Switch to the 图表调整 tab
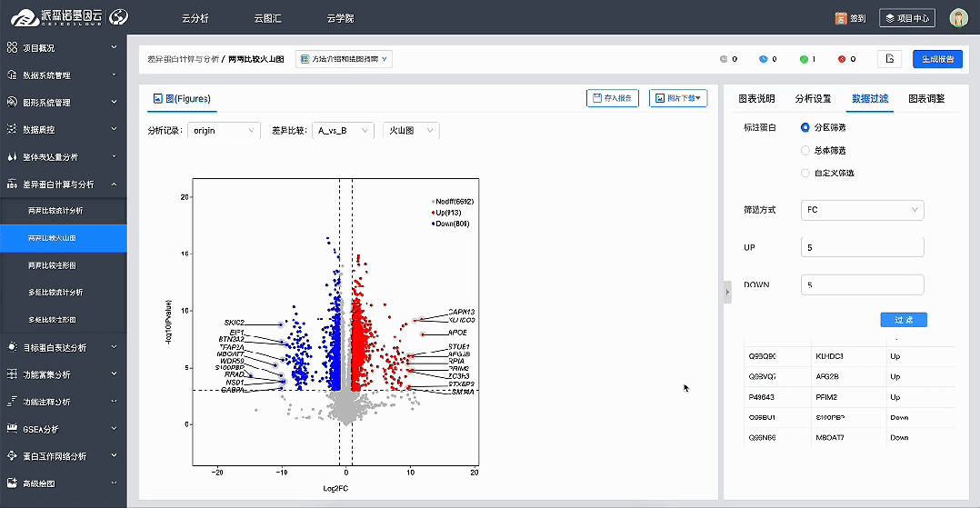The width and height of the screenshot is (980, 508). [926, 98]
